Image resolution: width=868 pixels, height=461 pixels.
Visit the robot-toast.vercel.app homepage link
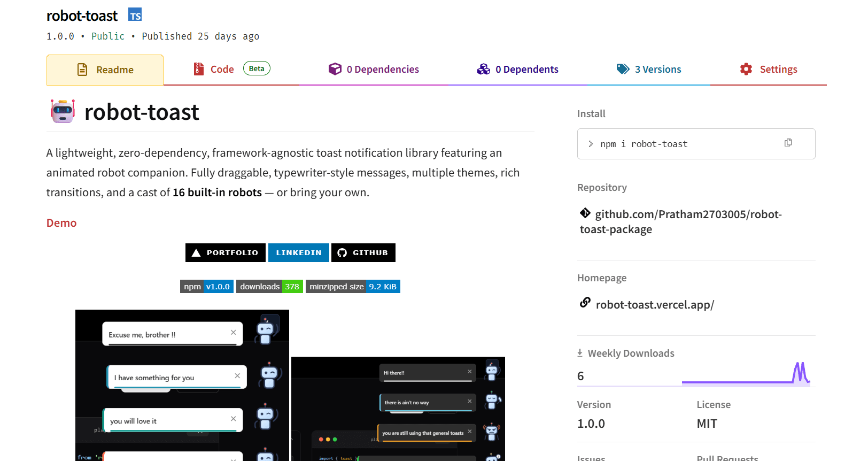click(655, 305)
